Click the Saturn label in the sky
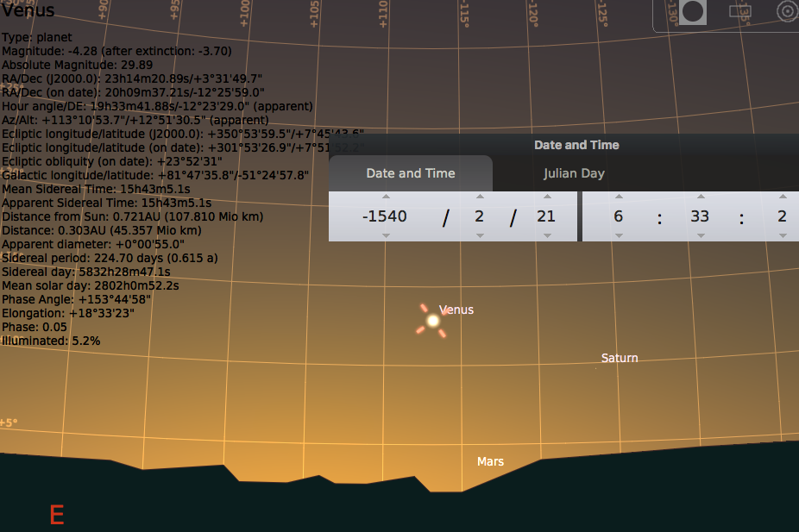 pyautogui.click(x=620, y=358)
